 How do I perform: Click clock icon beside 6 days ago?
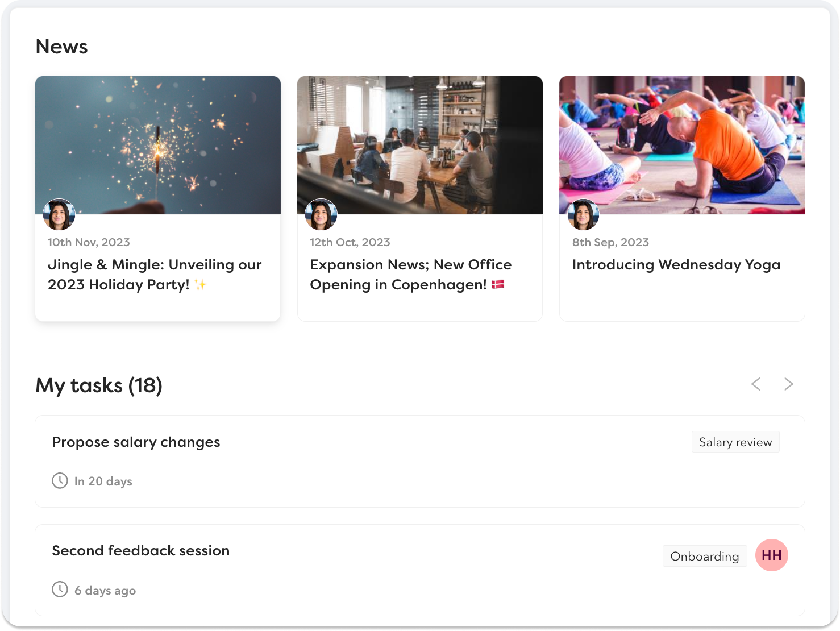point(60,590)
